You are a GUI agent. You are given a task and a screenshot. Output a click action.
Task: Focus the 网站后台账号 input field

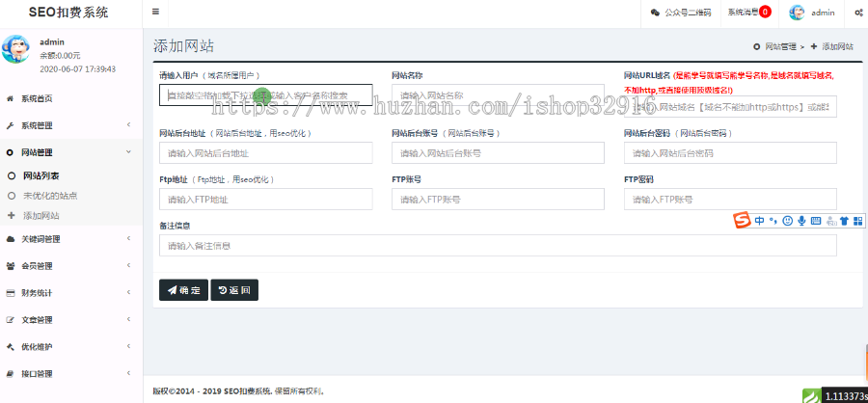(x=498, y=153)
